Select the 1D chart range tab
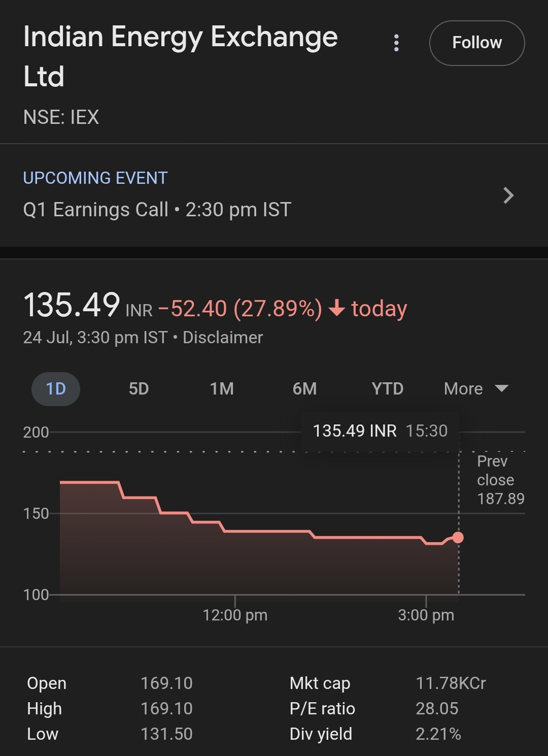Screen dimensions: 548x756 (56, 389)
